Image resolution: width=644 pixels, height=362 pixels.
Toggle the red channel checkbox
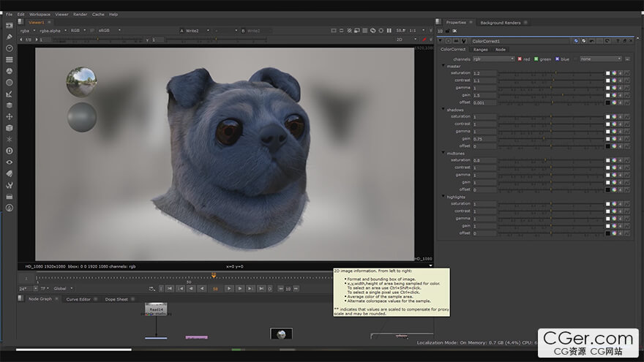click(520, 59)
